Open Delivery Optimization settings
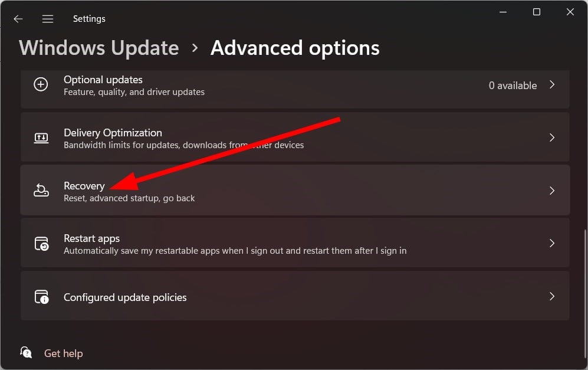588x370 pixels. click(x=295, y=137)
